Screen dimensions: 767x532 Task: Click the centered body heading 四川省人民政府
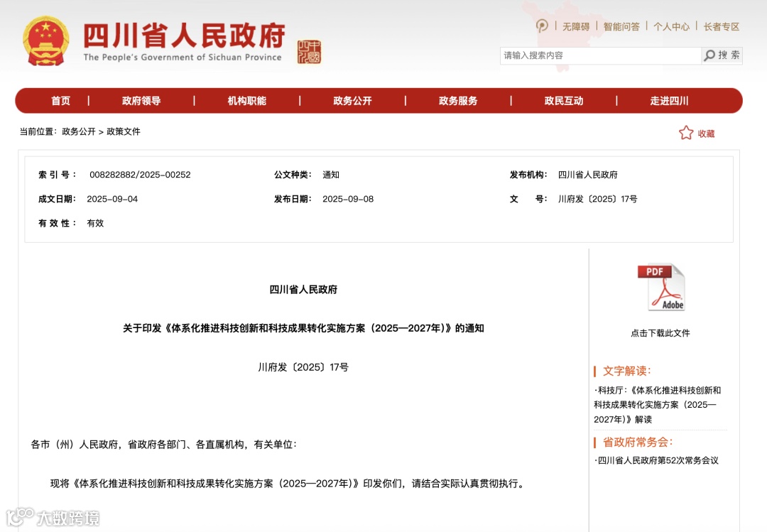(x=303, y=290)
